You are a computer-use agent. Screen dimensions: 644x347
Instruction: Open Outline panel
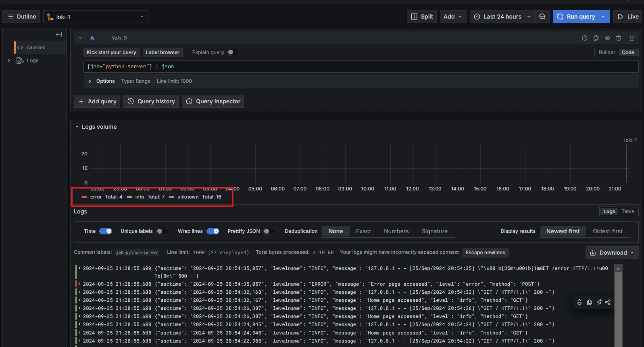click(21, 17)
